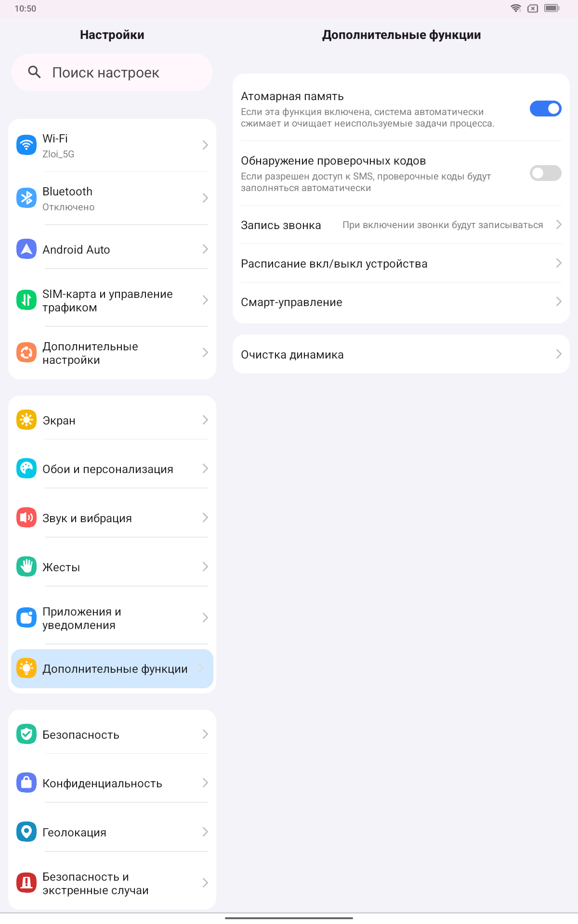The image size is (578, 924).
Task: Open Обои и персонализация section
Action: 112,469
